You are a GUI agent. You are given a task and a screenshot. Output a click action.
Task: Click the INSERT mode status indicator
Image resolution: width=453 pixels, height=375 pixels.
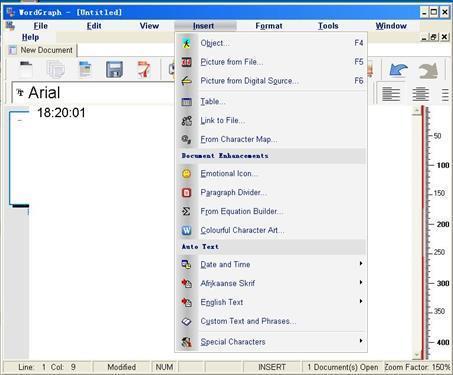[x=272, y=367]
